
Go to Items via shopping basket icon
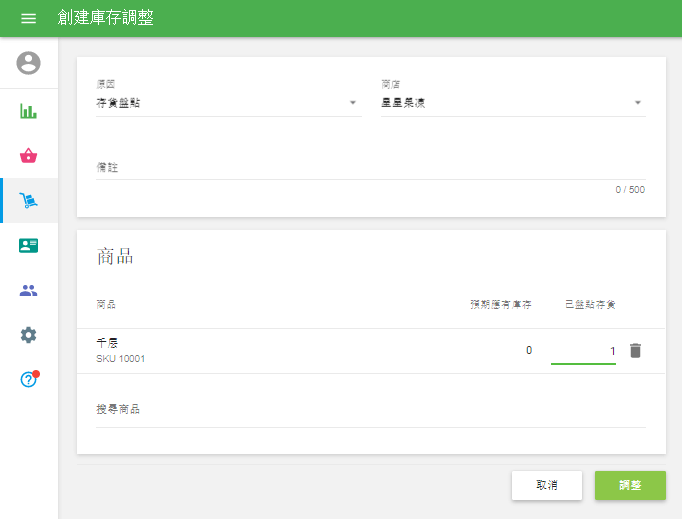(29, 155)
